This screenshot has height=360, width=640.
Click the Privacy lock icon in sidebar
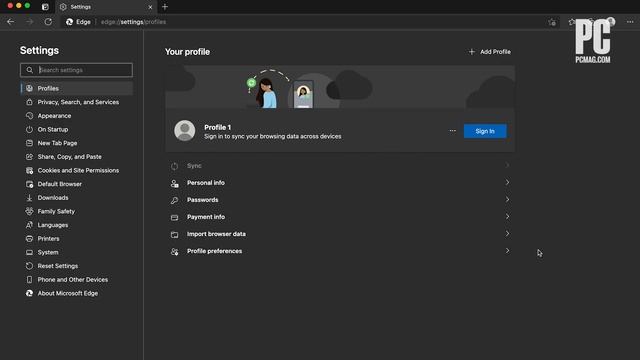(29, 102)
